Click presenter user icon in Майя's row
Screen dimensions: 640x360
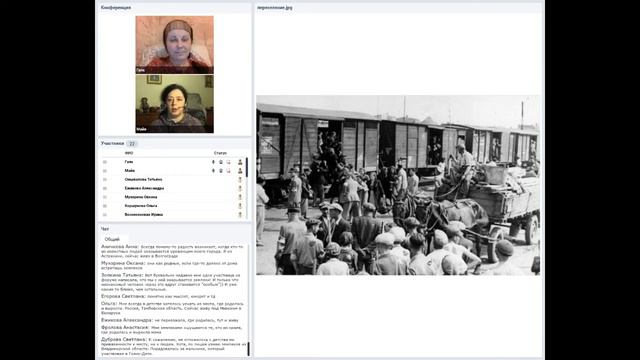240,171
